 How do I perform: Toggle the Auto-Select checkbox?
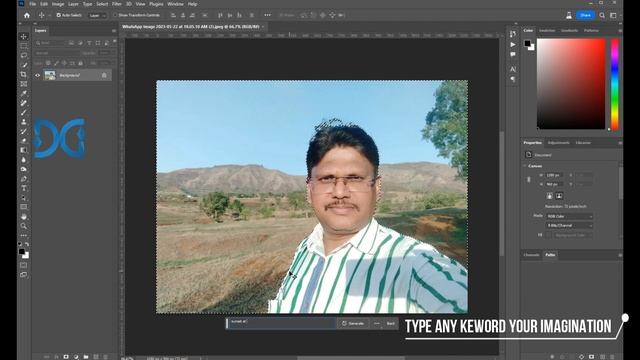tap(58, 15)
